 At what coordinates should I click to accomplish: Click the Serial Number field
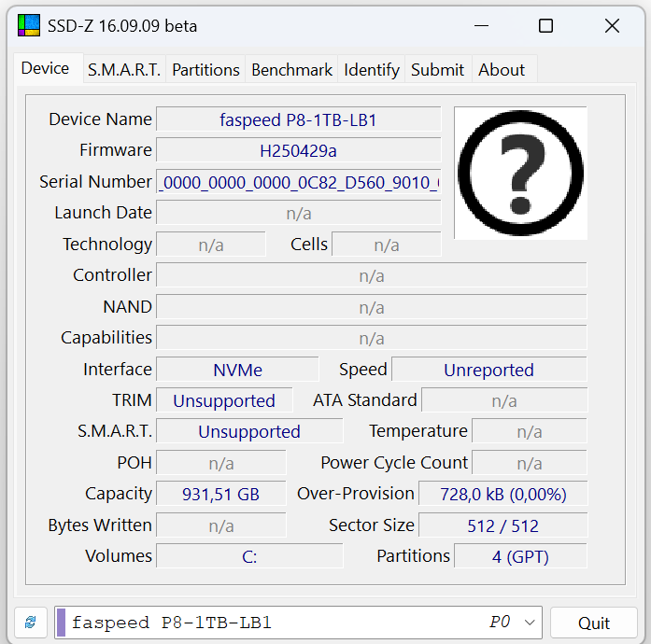click(298, 182)
